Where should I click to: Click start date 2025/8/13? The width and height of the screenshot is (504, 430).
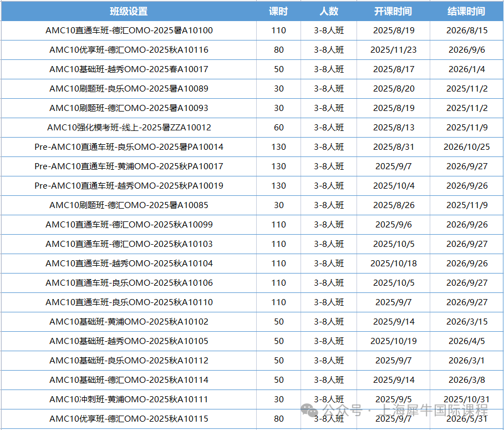click(x=394, y=128)
